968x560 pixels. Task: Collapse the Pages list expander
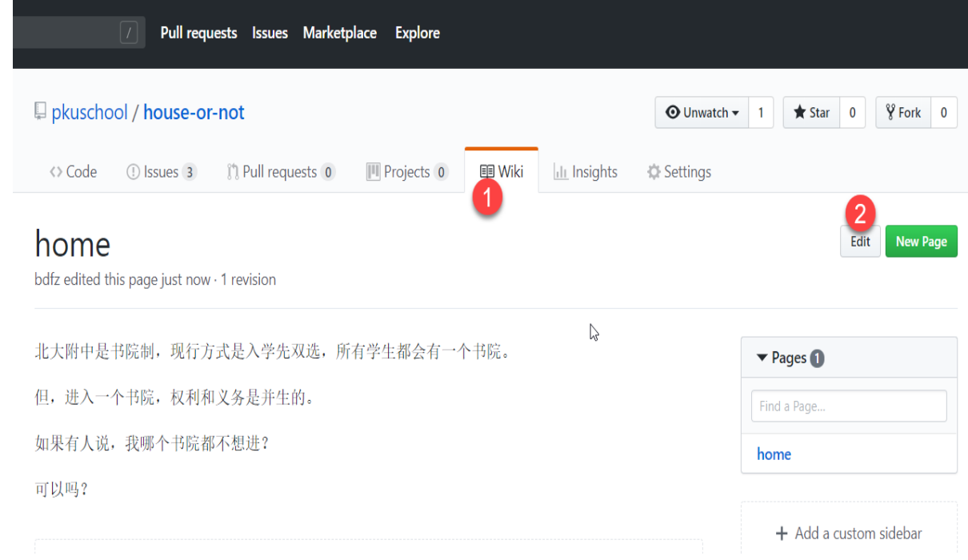[x=762, y=358]
